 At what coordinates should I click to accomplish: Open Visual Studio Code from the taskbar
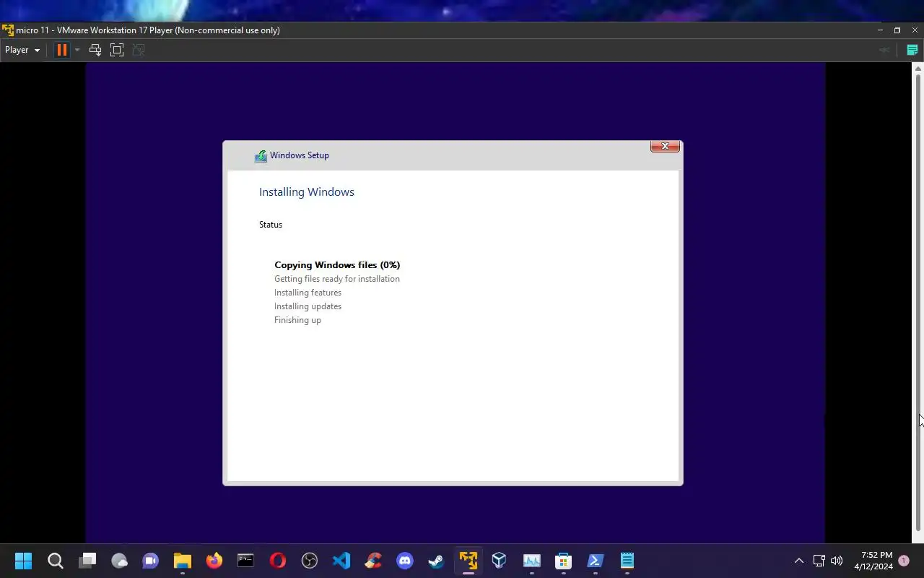click(341, 561)
